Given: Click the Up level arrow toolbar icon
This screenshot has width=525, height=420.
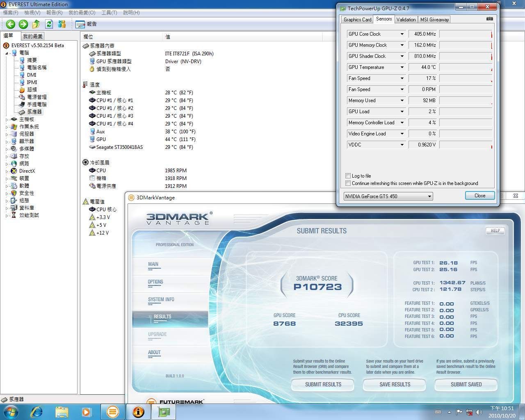Looking at the screenshot, I should tap(36, 24).
